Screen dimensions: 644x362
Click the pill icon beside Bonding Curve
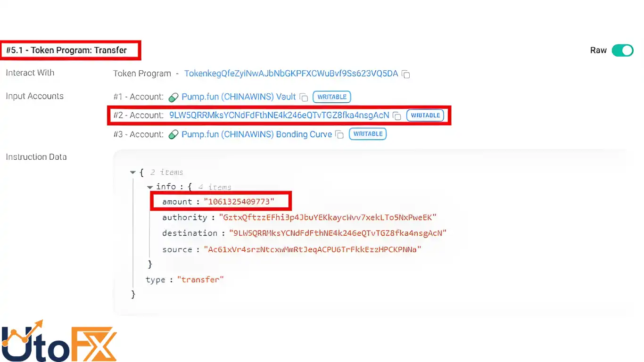(173, 134)
